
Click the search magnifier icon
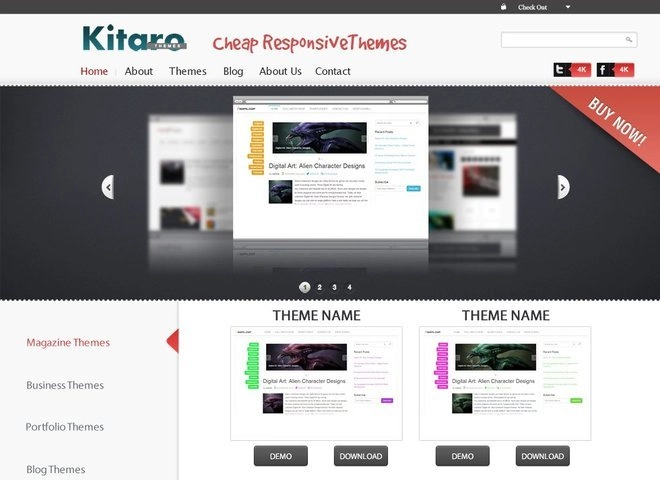pos(629,40)
